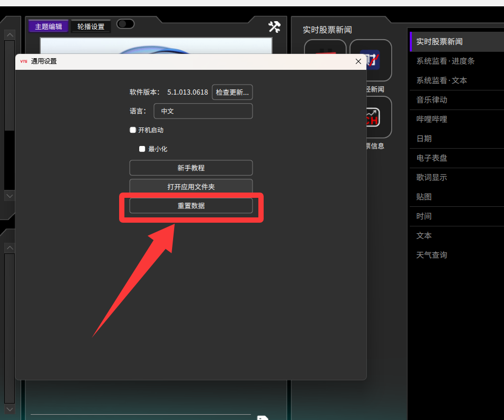Screen dimensions: 504x420
Task: Choose 天气查询 from the widget list
Action: click(x=431, y=255)
